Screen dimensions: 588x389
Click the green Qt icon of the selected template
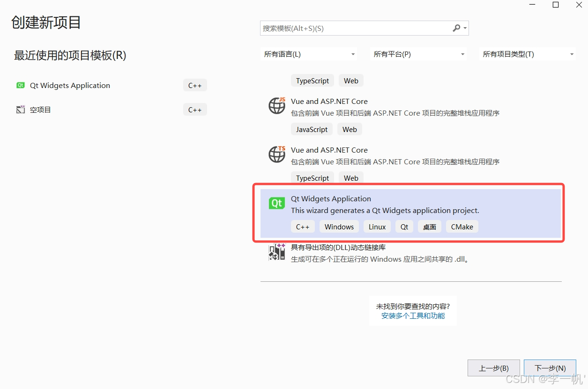[277, 203]
